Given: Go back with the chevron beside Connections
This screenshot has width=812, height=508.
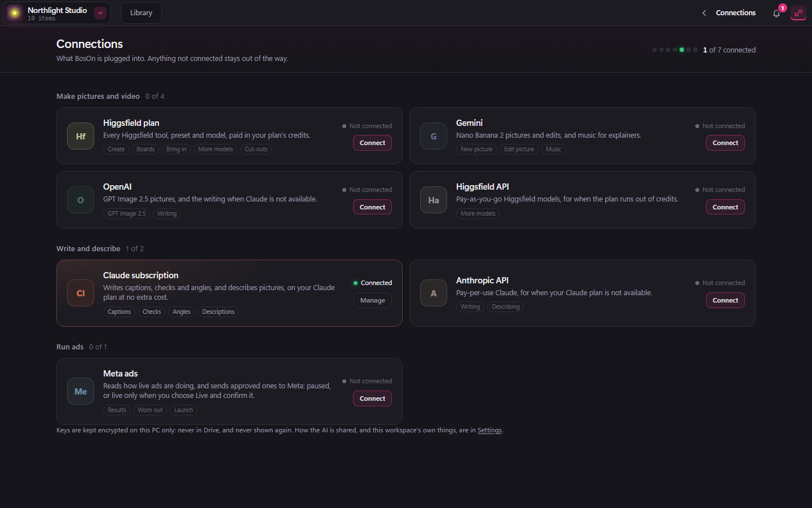Looking at the screenshot, I should click(x=704, y=13).
